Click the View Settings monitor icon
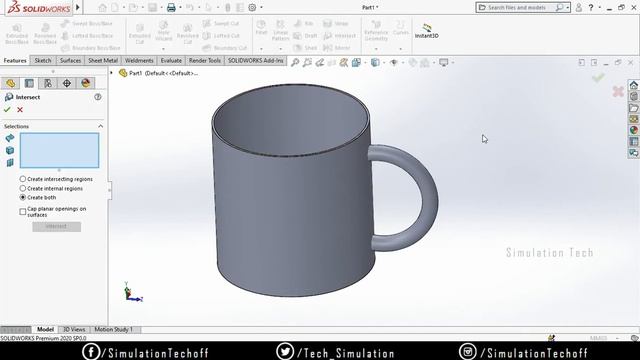This screenshot has height=360, width=640. click(444, 62)
